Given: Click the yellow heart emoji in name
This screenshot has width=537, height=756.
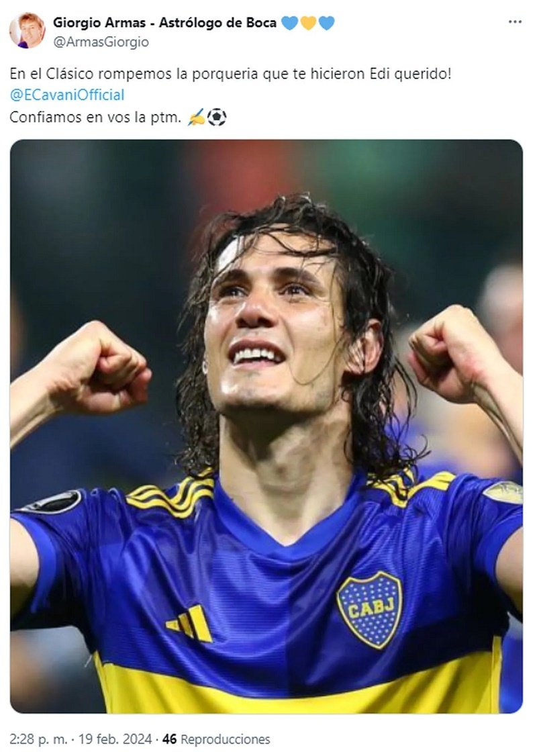Looking at the screenshot, I should pyautogui.click(x=308, y=23).
